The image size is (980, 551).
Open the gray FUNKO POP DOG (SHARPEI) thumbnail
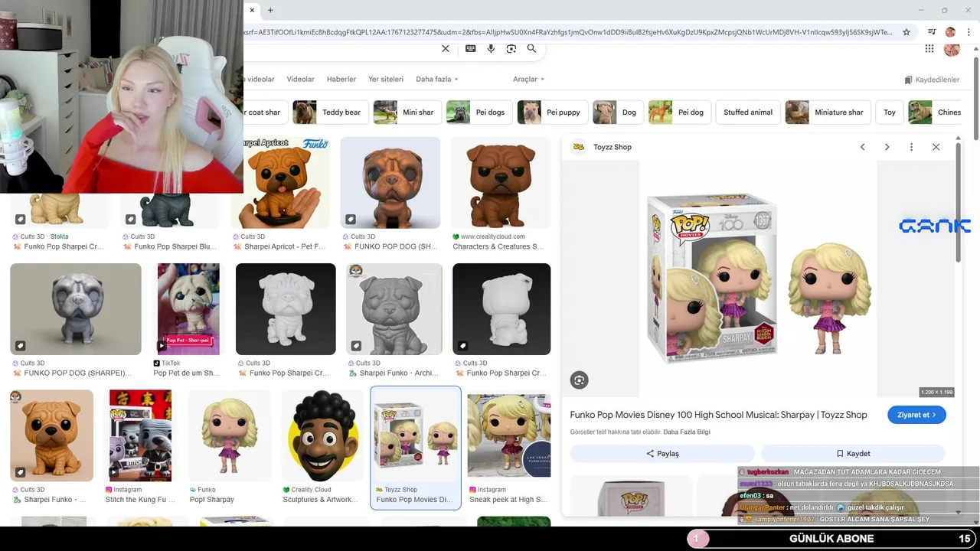pyautogui.click(x=76, y=309)
